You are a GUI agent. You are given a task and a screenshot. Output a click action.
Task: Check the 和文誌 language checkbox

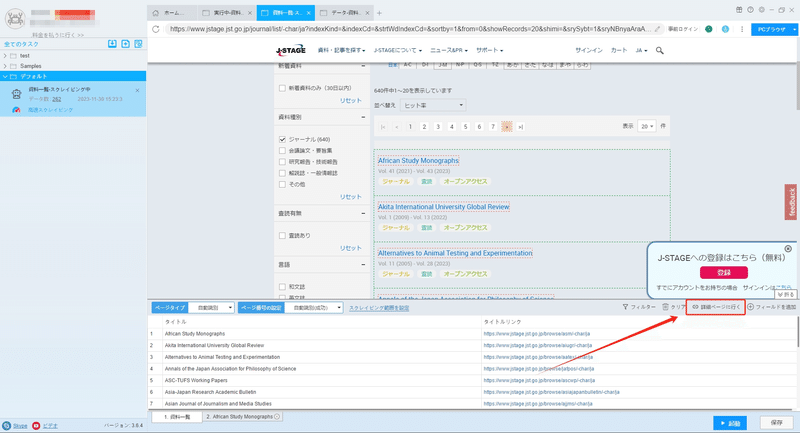tap(282, 287)
